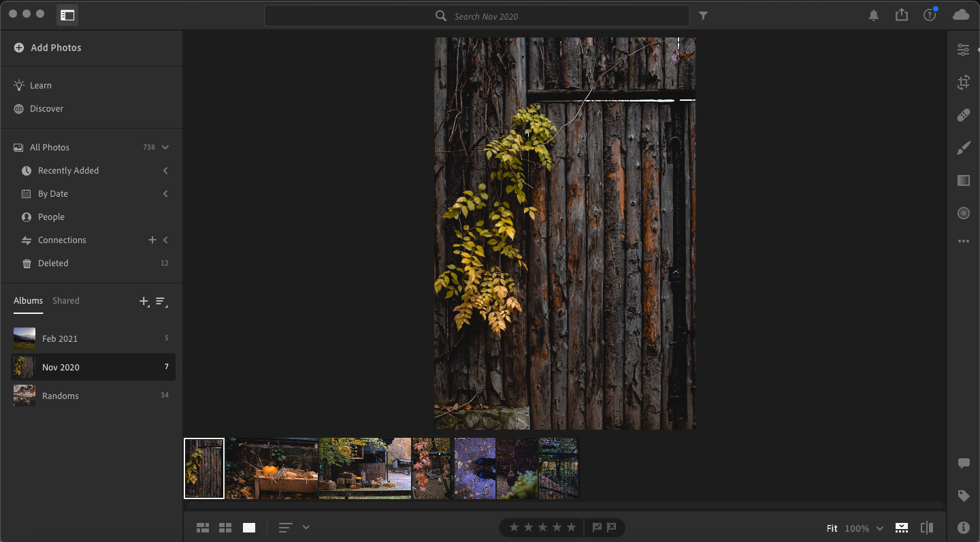Open the Discover link

coord(46,108)
